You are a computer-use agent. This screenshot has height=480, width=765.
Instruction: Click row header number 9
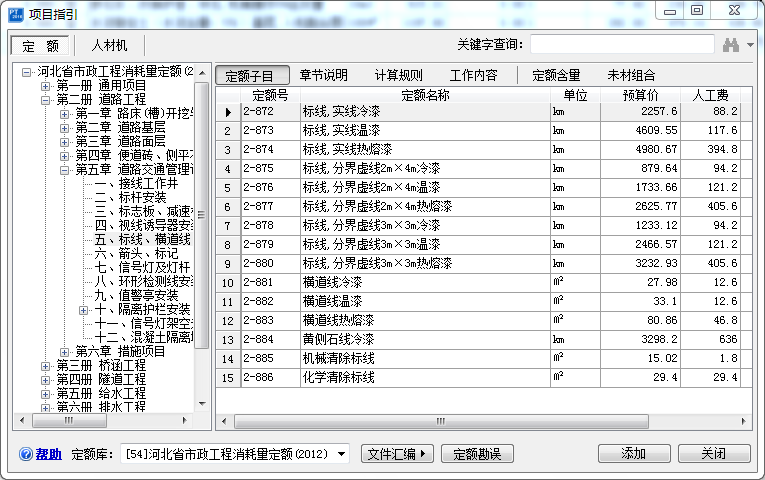pos(228,264)
